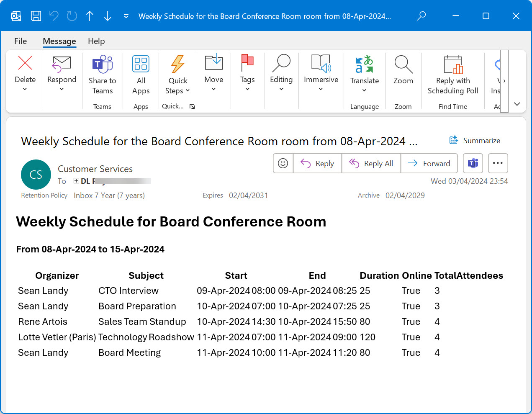Click the Reply All button
This screenshot has width=532, height=414.
pyautogui.click(x=371, y=163)
